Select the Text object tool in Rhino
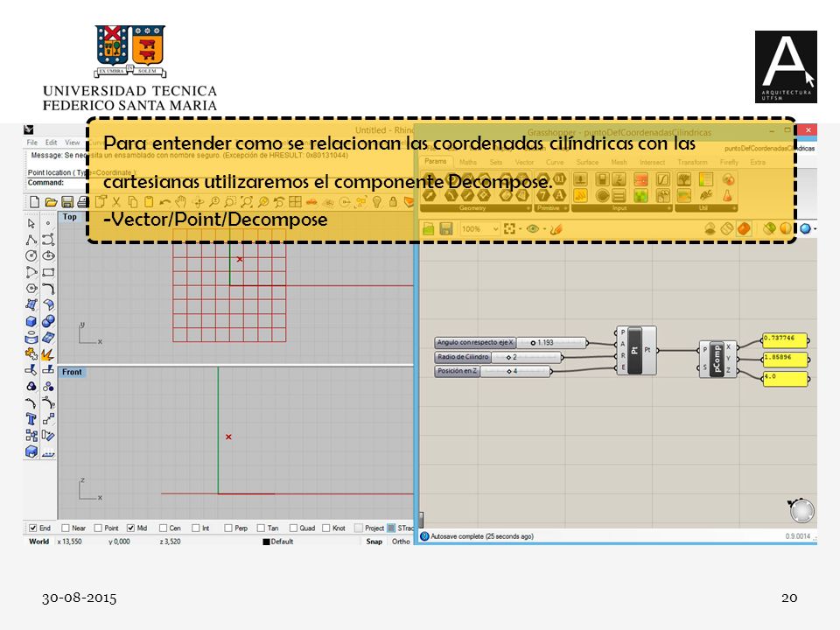The image size is (840, 630). [31, 419]
